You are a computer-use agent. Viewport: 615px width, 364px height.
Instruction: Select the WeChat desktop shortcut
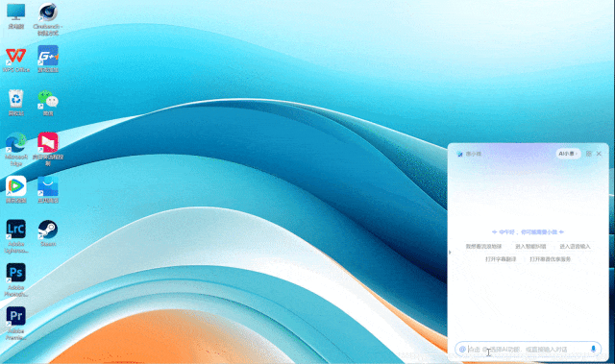(x=48, y=99)
